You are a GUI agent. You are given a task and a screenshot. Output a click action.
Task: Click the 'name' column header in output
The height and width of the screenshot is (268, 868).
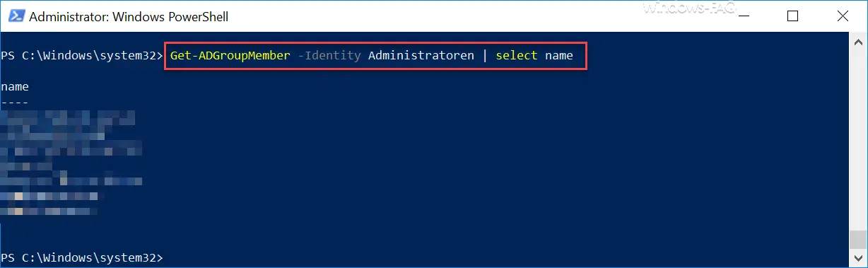point(15,87)
